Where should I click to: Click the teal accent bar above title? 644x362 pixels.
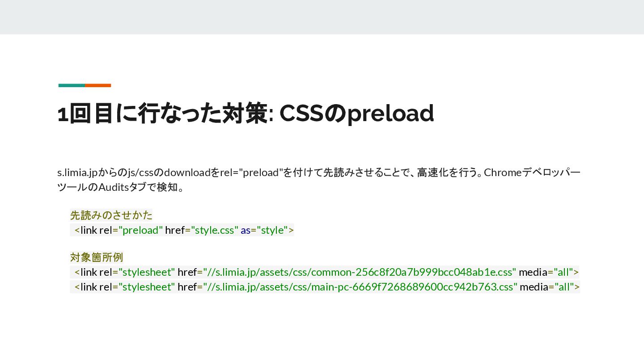click(72, 85)
